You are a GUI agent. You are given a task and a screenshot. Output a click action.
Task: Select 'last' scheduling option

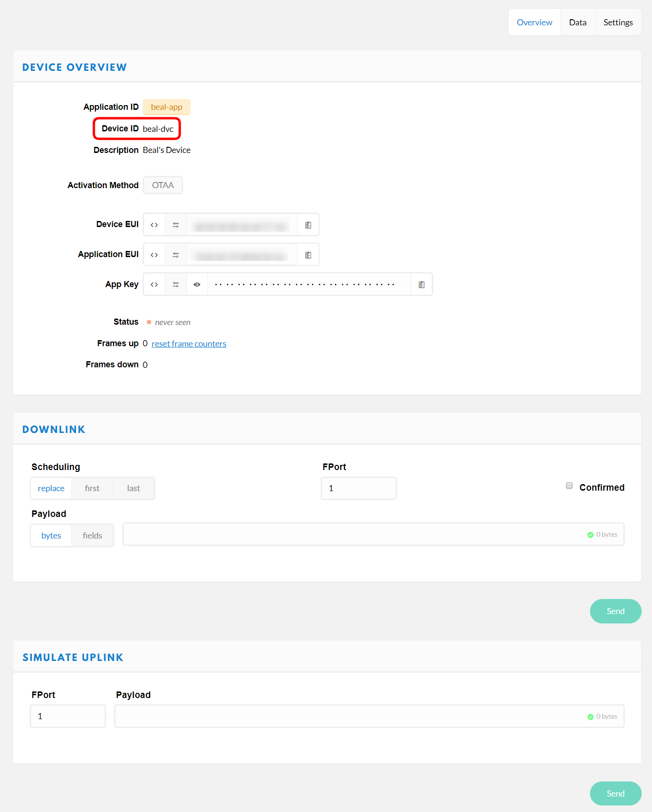pos(134,489)
